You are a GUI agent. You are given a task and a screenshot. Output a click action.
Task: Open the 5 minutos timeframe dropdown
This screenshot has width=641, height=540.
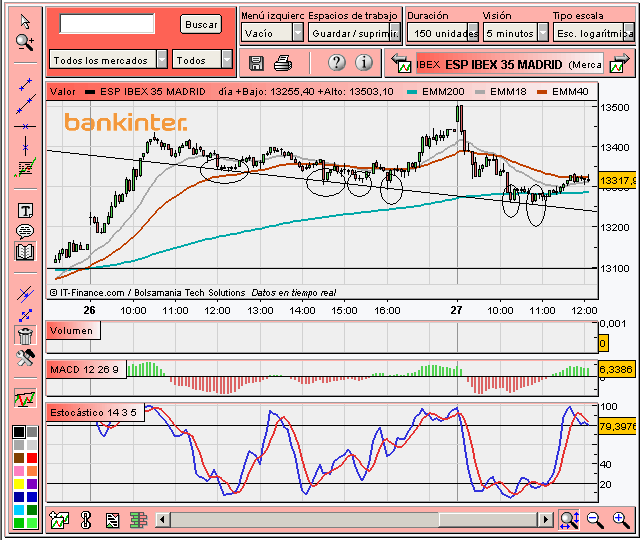click(515, 33)
